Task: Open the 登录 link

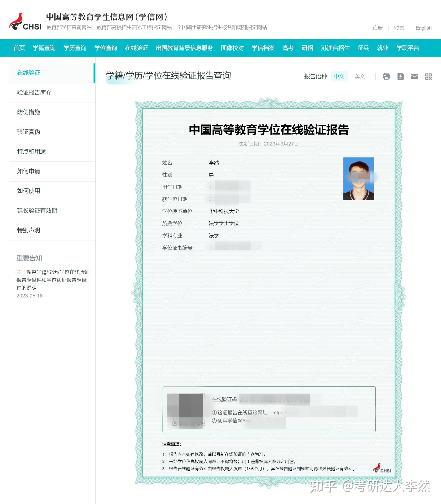Action: click(x=399, y=28)
